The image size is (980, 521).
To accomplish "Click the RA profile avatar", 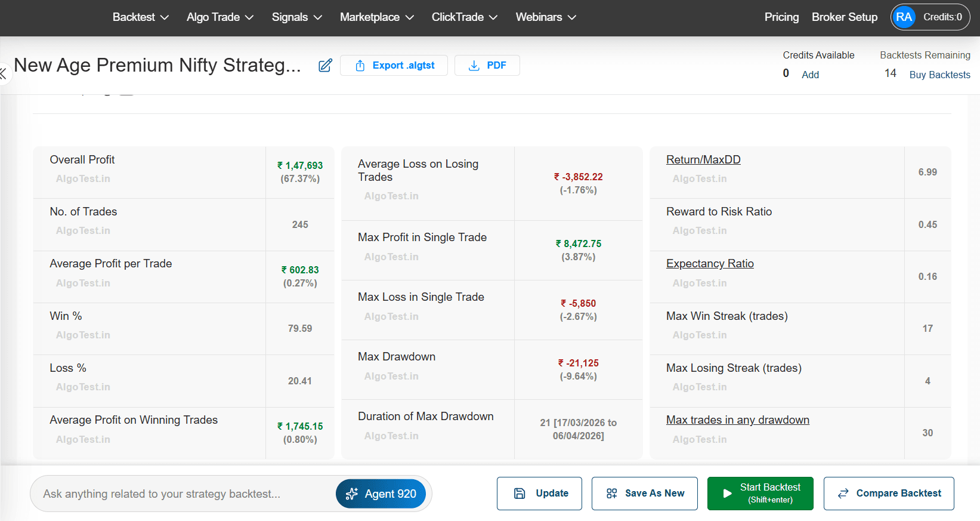I will 904,17.
